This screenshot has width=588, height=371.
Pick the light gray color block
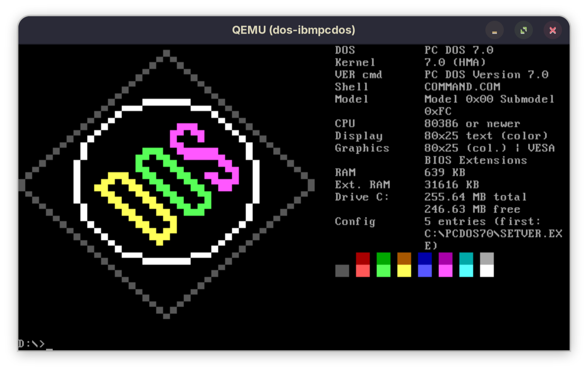pos(487,259)
